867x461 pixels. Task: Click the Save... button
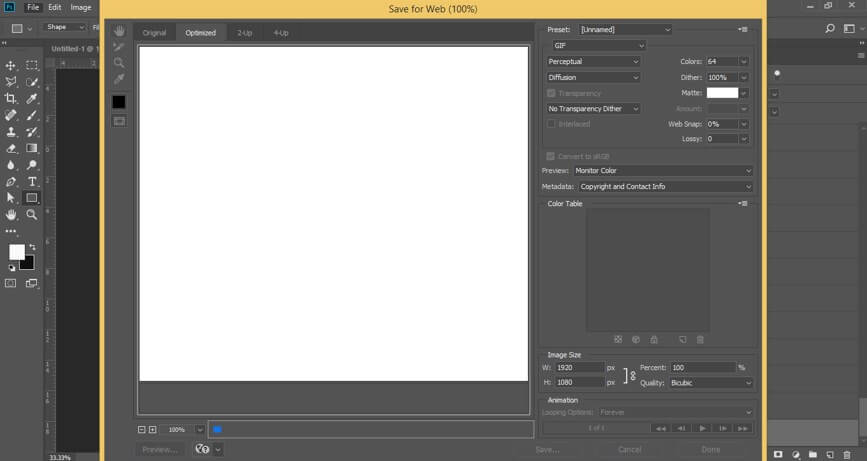[547, 449]
